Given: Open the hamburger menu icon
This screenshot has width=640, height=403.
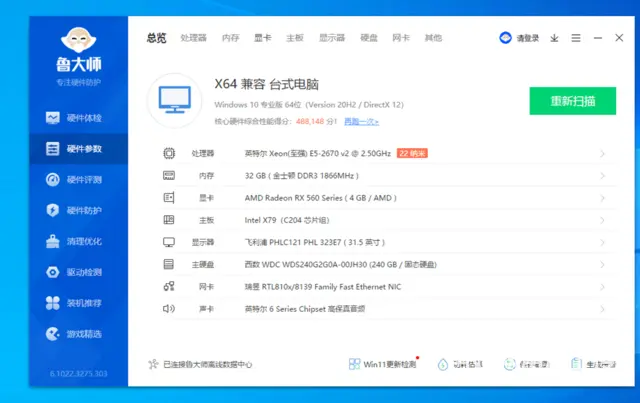Looking at the screenshot, I should [x=576, y=38].
